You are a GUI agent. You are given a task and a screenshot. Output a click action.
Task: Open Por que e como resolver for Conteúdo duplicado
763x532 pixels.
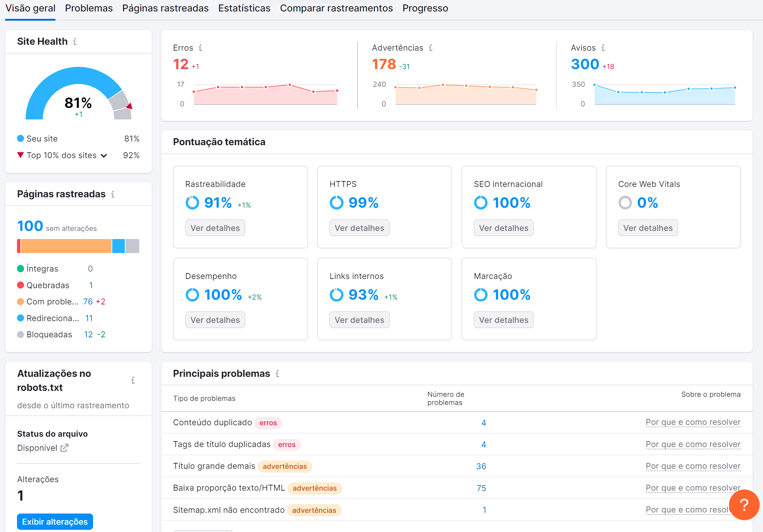pyautogui.click(x=693, y=422)
